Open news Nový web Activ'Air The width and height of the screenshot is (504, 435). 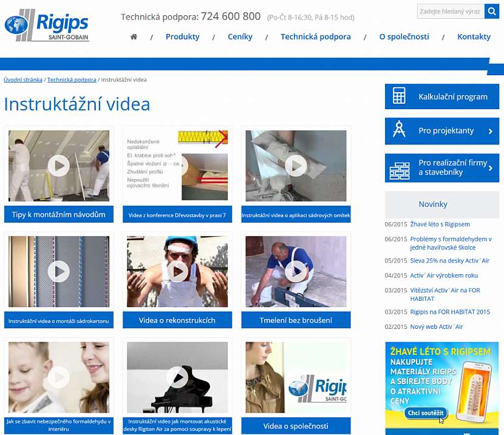tap(437, 326)
